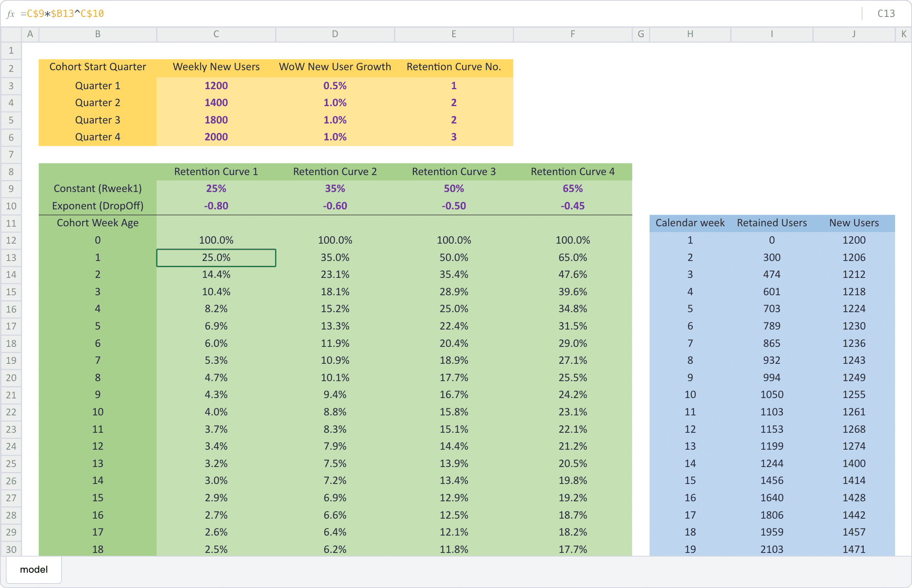
Task: Click the Retention Curve No. header cell
Action: click(x=453, y=66)
